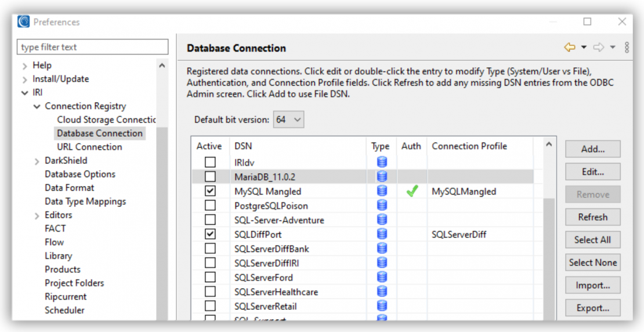Click the database icon in SQLServerFord row
This screenshot has height=332, width=644.
coord(382,278)
